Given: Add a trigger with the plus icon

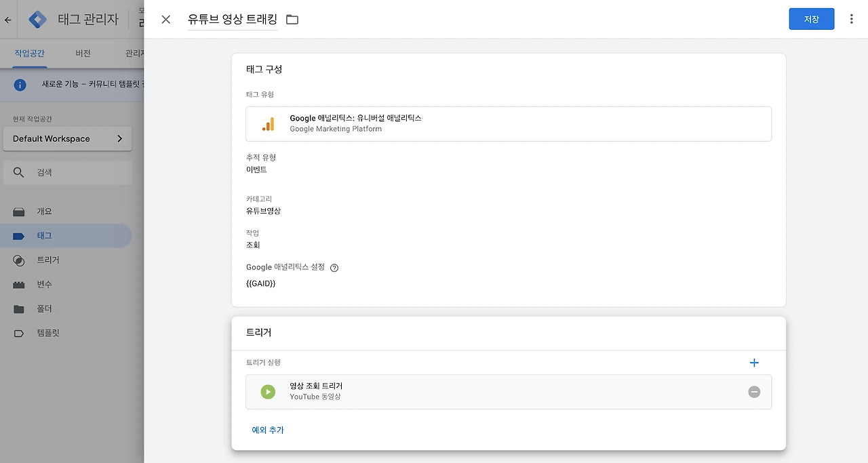Looking at the screenshot, I should point(754,363).
